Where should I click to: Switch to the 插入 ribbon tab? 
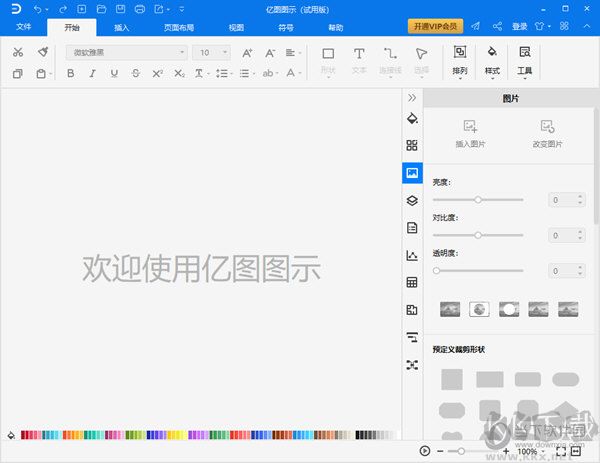tap(121, 28)
